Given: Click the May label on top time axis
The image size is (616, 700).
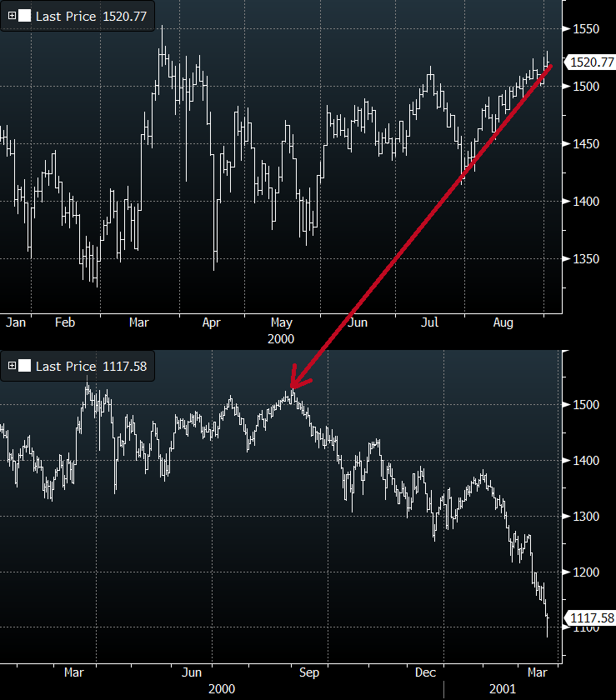Looking at the screenshot, I should click(282, 323).
